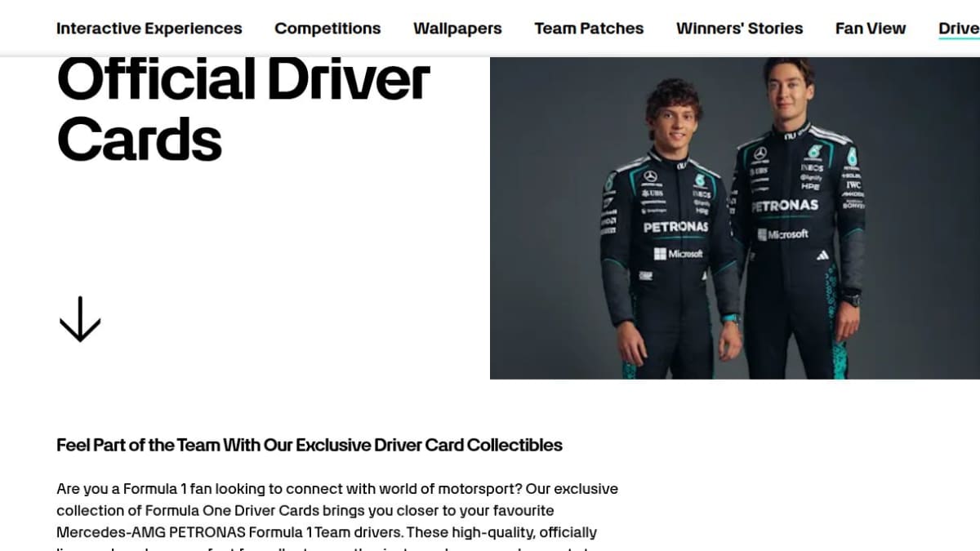
Task: Click the Mercedes star on left driver's chest
Action: (650, 176)
